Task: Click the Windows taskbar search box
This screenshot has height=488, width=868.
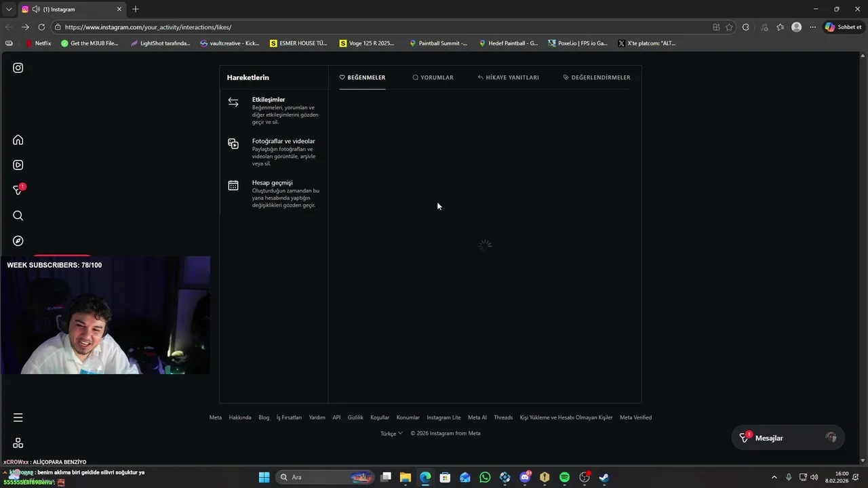Action: click(325, 477)
